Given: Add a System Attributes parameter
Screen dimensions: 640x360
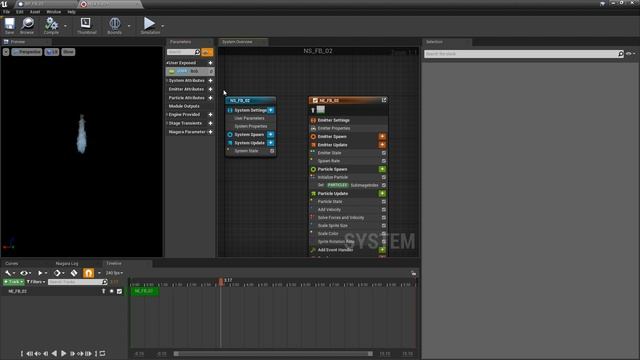Looking at the screenshot, I should pyautogui.click(x=211, y=80).
